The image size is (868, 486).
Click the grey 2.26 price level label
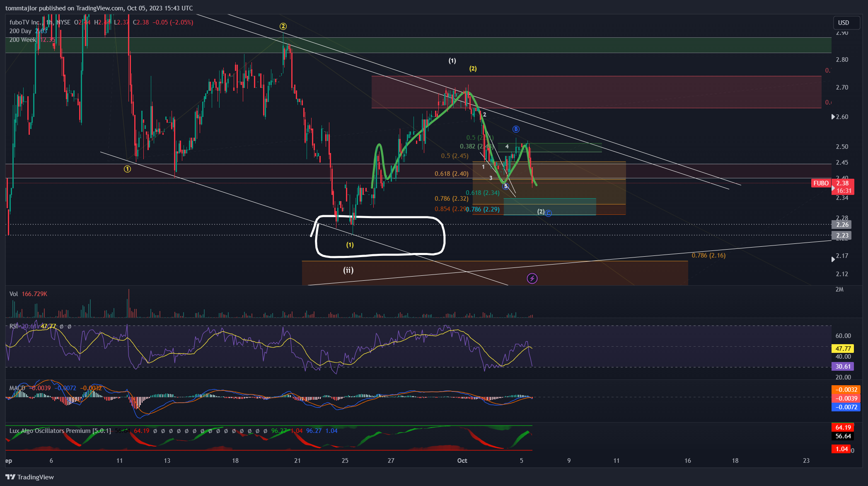842,225
